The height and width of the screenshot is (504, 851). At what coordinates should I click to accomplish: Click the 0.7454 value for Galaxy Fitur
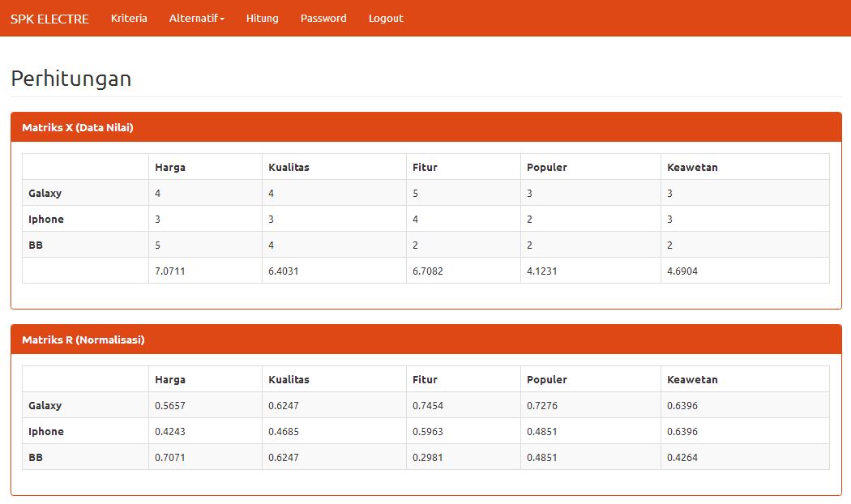pyautogui.click(x=428, y=405)
